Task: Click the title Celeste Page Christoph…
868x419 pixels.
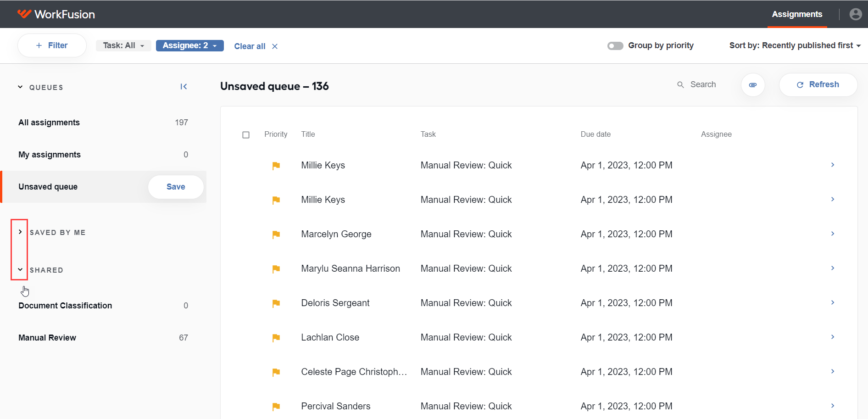Action: click(354, 372)
